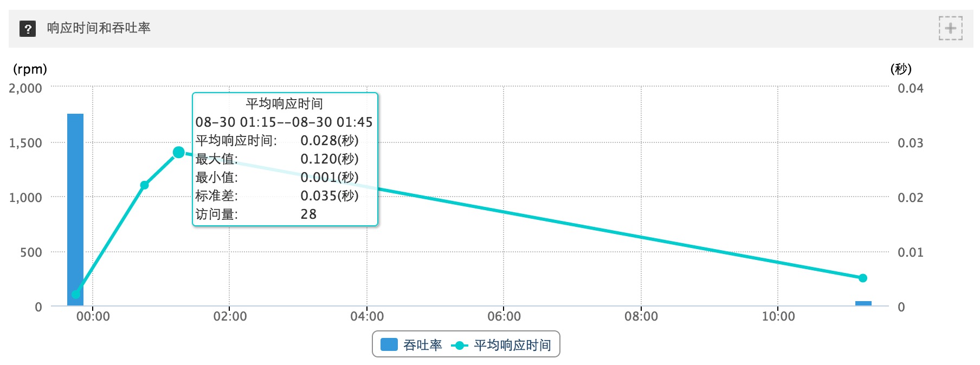Click the 10:00 x-axis label
The image size is (980, 365).
point(778,316)
